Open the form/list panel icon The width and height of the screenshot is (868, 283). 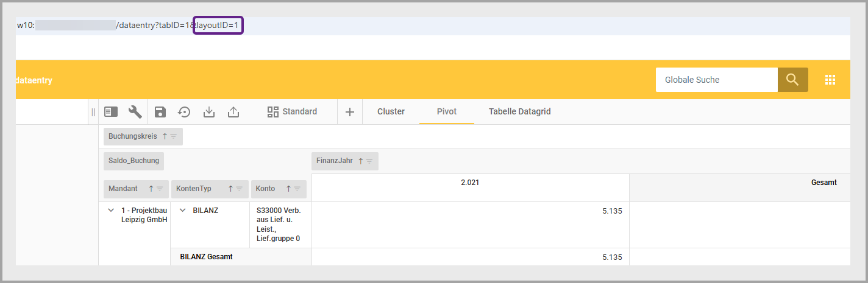(x=110, y=112)
